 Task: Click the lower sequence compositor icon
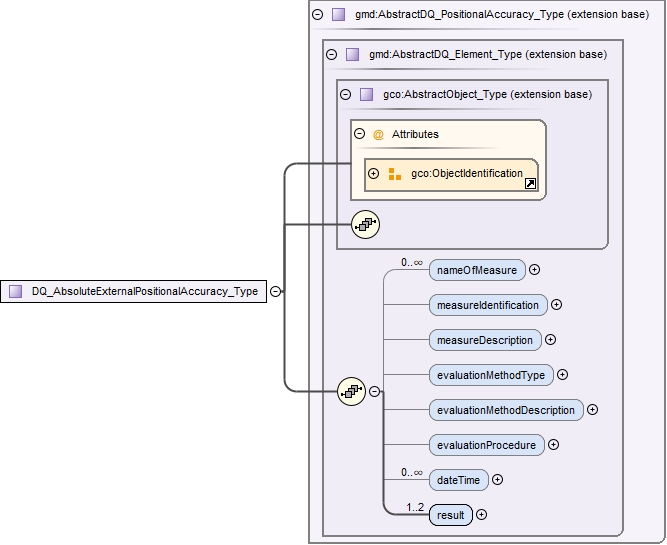[x=351, y=391]
